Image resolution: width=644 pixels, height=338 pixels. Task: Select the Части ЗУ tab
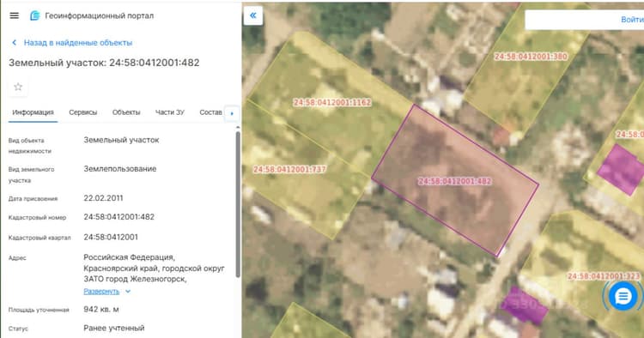170,112
